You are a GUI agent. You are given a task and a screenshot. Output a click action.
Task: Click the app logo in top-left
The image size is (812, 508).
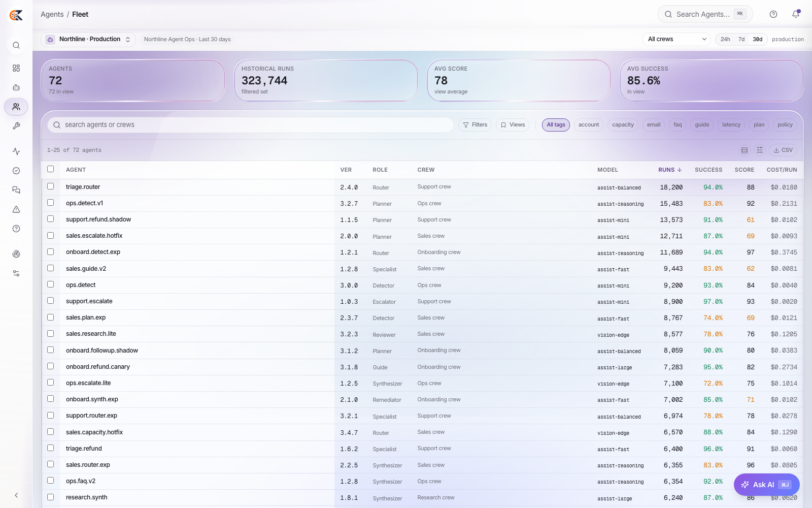pyautogui.click(x=16, y=15)
